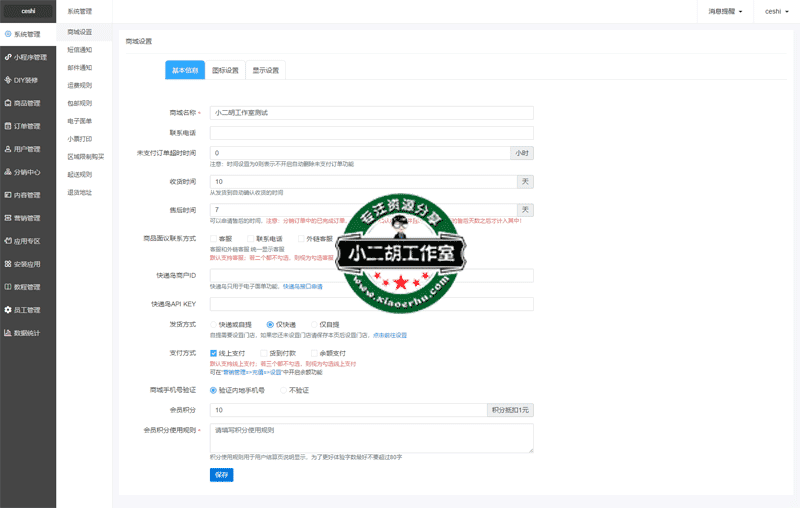The height and width of the screenshot is (508, 800).
Task: Focus the 收货时间 days field
Action: click(x=363, y=182)
